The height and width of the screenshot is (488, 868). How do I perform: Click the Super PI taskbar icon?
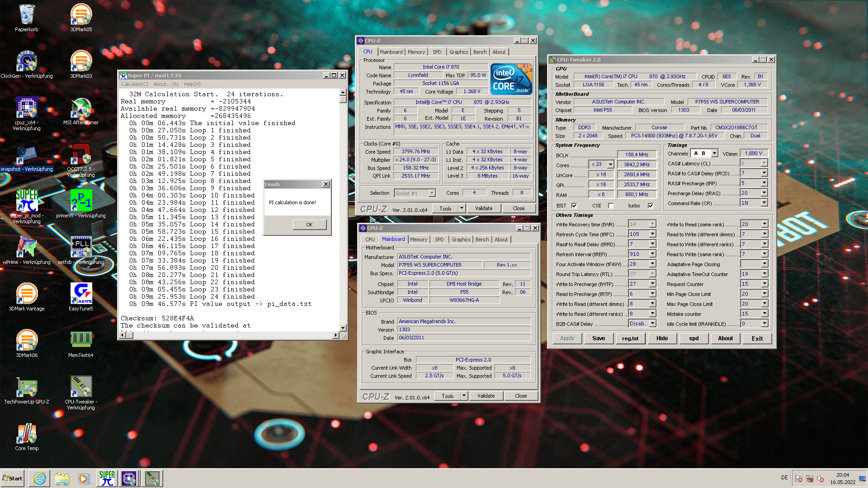(107, 479)
